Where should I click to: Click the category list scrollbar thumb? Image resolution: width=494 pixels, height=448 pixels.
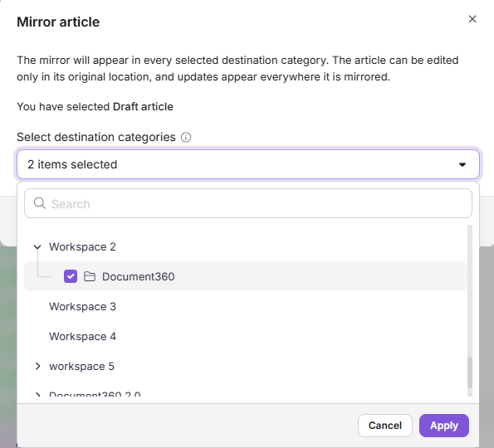pos(470,373)
